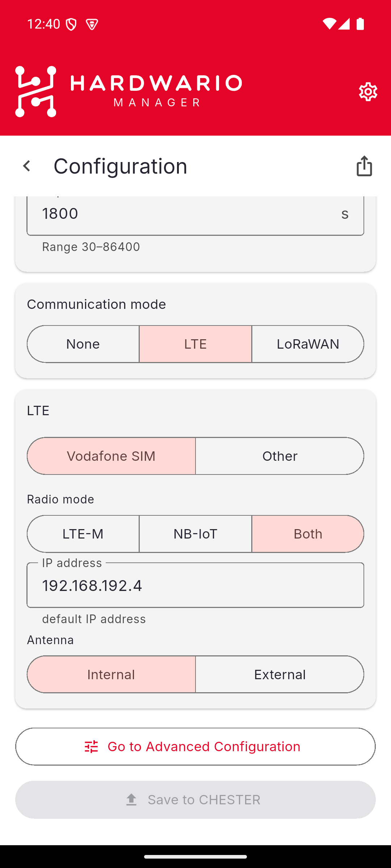Select Both radio mode
Viewport: 391px width, 868px height.
308,534
